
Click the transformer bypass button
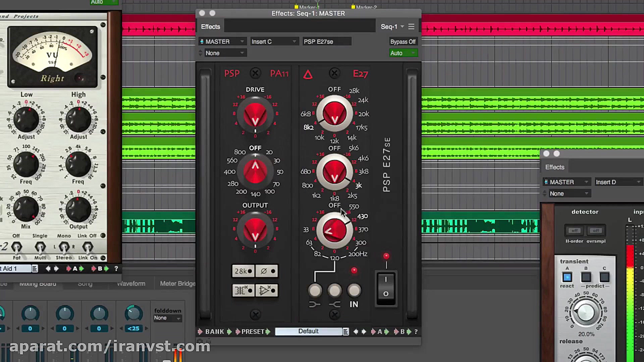point(243,290)
